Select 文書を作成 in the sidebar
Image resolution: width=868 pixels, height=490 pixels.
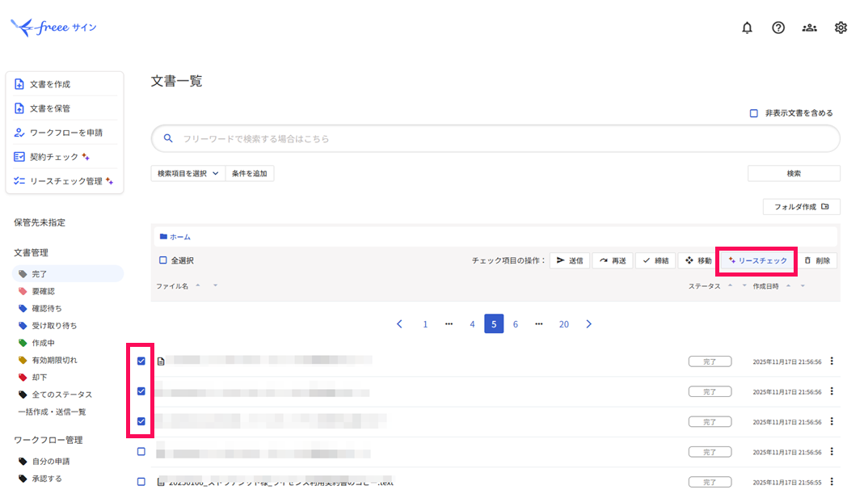pyautogui.click(x=65, y=84)
